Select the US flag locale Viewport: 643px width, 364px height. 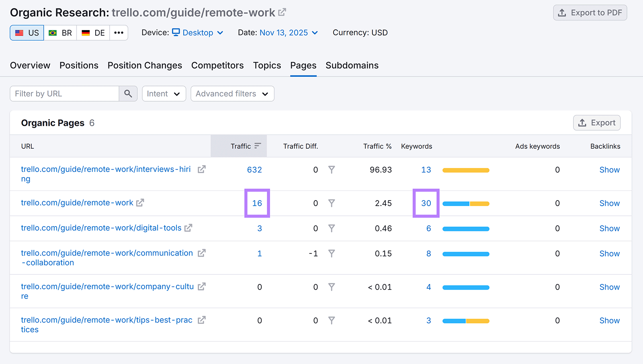point(27,33)
